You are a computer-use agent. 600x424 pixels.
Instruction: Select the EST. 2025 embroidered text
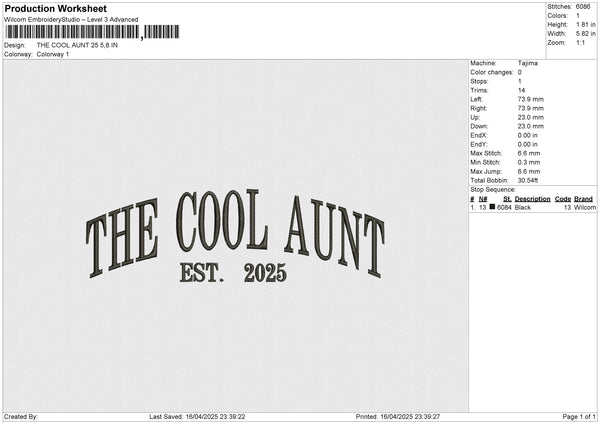click(231, 272)
